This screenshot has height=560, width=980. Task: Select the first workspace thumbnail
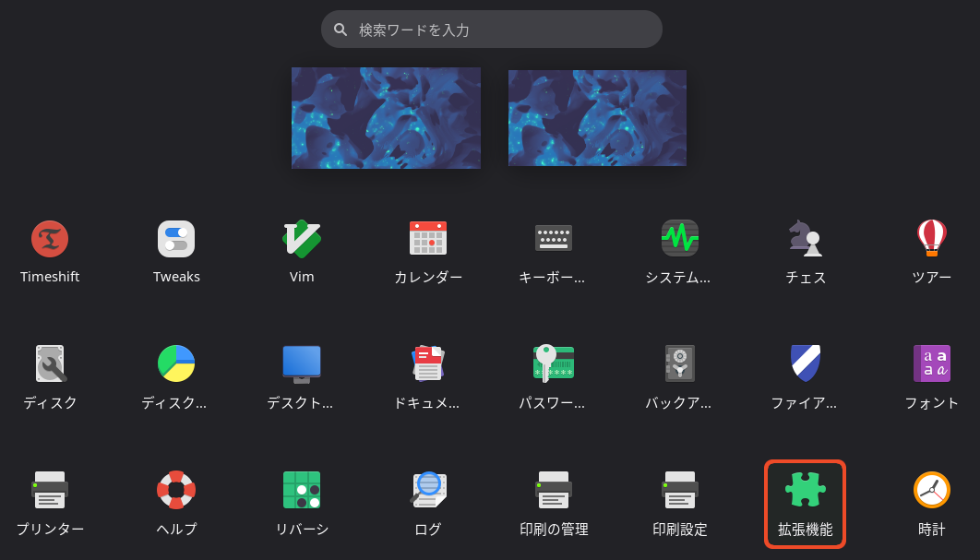(x=387, y=118)
